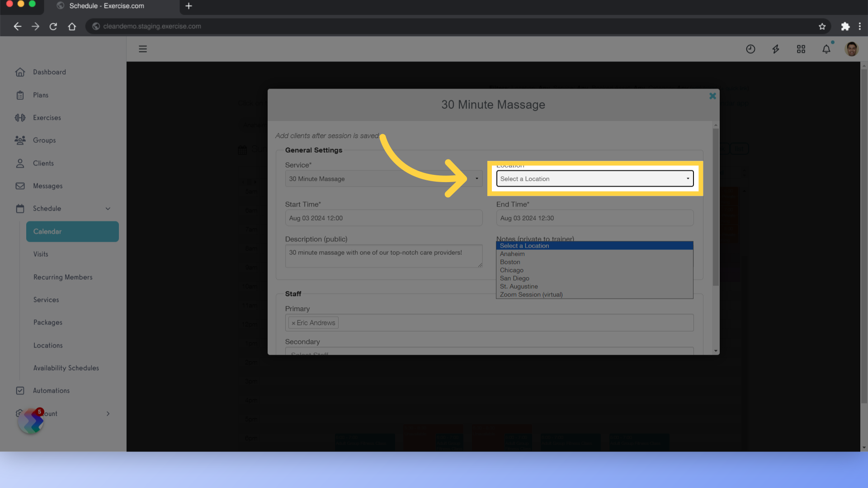
Task: Click the Groups people icon
Action: (x=20, y=140)
